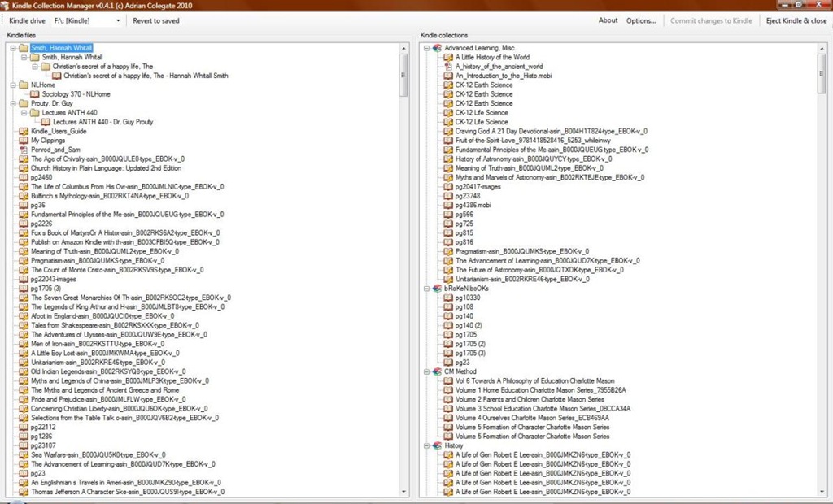
Task: Collapse the Prouty, Dr. Guy folder
Action: click(x=13, y=103)
